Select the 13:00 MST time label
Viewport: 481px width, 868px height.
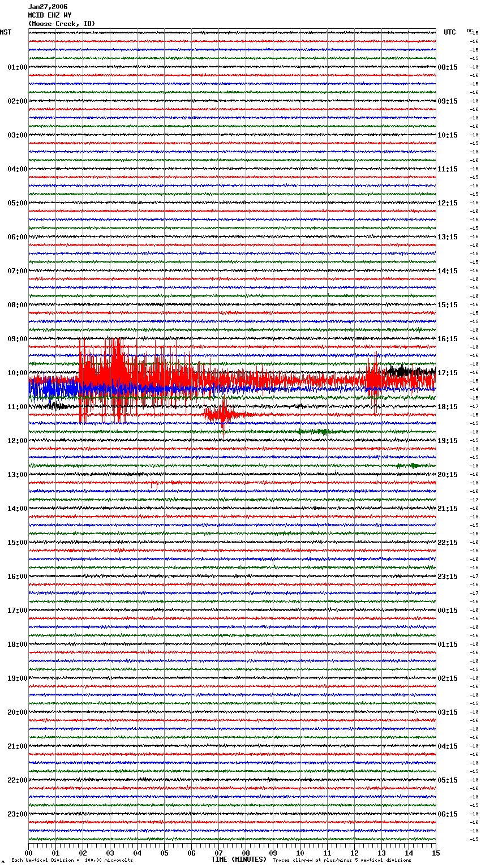tap(18, 475)
